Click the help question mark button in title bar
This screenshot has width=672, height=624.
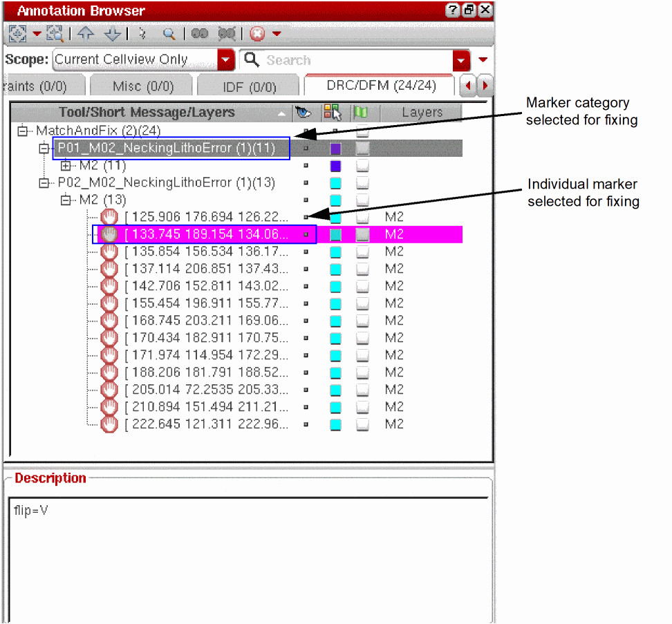pos(453,10)
